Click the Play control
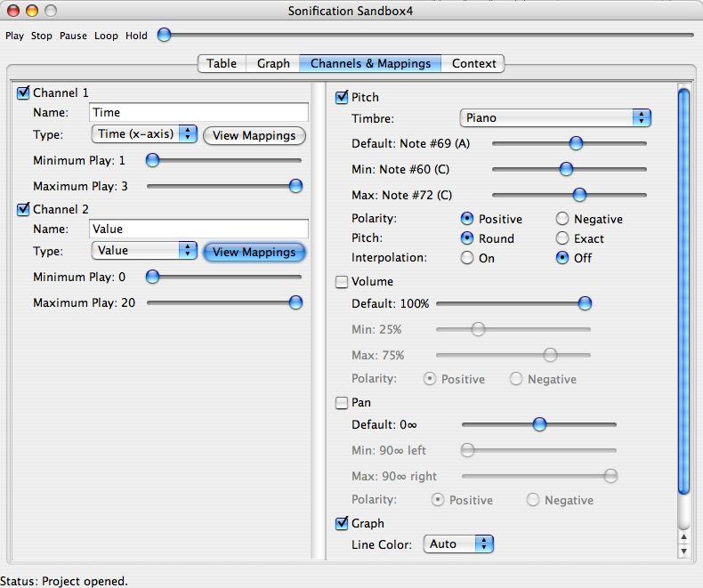Image resolution: width=703 pixels, height=588 pixels. tap(14, 36)
